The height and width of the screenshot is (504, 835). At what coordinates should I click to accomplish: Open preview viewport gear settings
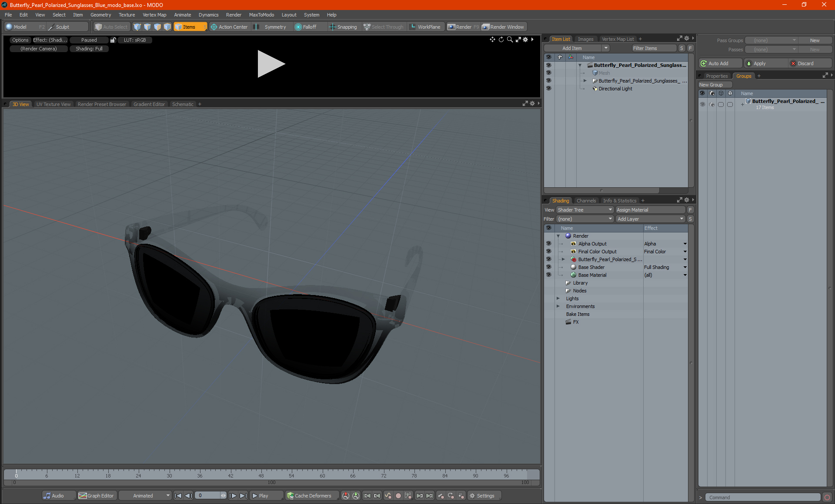click(x=525, y=40)
